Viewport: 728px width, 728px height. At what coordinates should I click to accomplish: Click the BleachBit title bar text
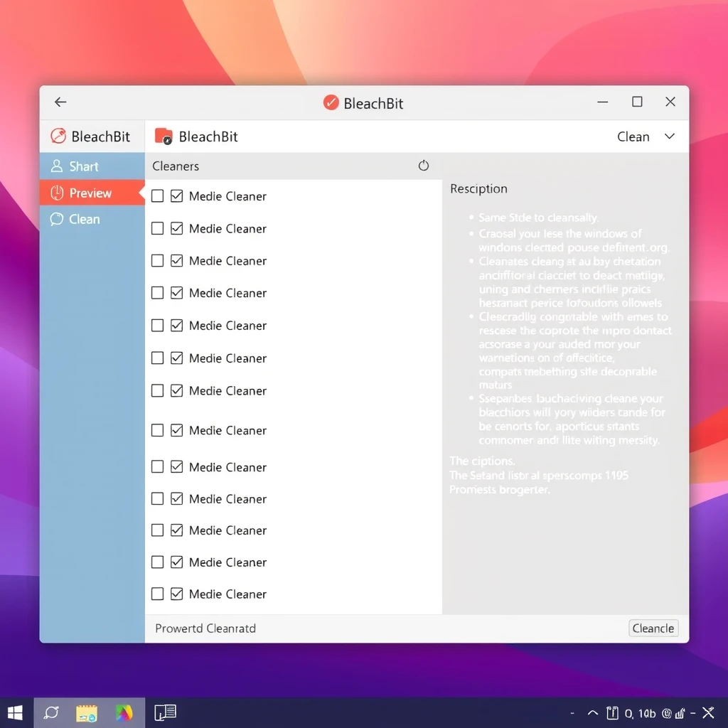click(373, 103)
